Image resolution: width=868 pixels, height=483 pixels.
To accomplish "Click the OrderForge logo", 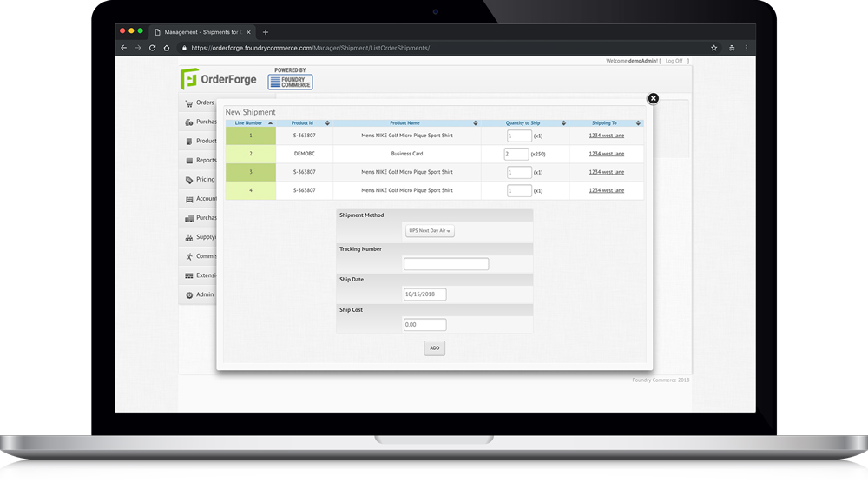I will click(x=219, y=79).
